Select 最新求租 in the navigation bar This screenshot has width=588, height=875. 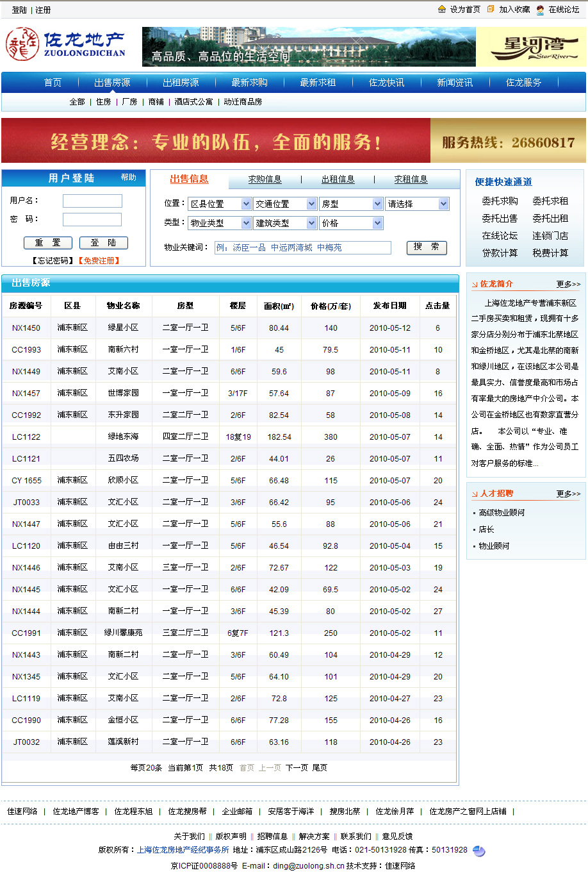tap(318, 83)
